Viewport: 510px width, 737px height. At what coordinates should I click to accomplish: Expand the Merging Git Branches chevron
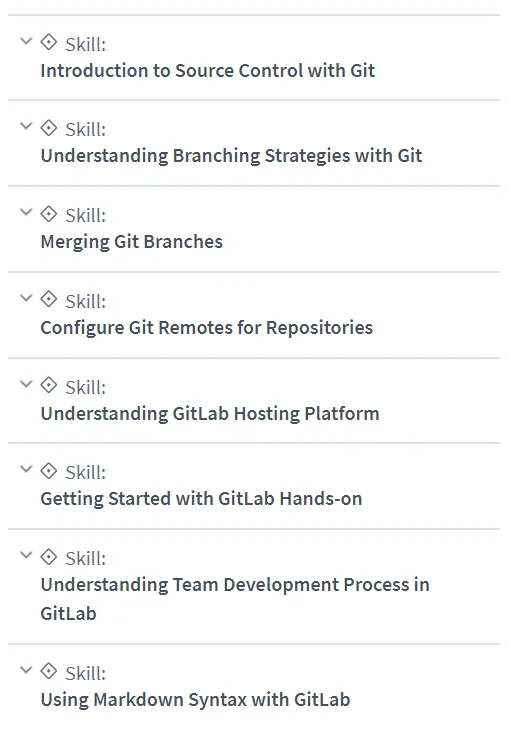26,212
